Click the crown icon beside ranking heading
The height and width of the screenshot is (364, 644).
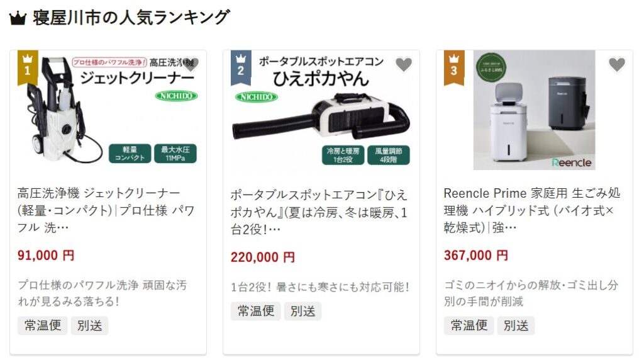click(x=18, y=18)
